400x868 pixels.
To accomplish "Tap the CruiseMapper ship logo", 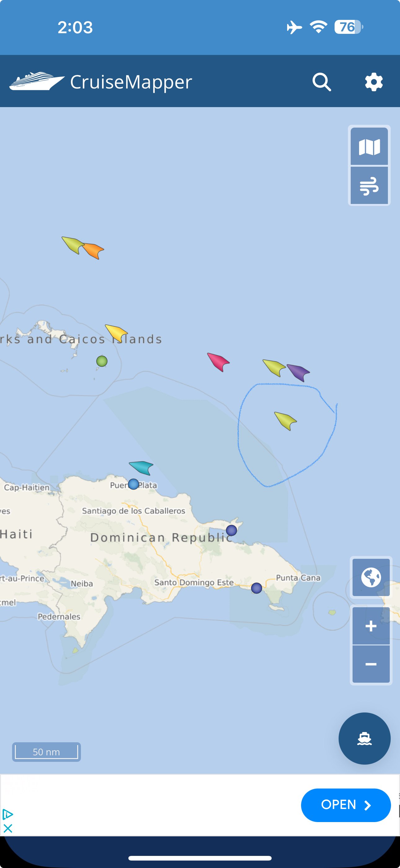I will (37, 81).
